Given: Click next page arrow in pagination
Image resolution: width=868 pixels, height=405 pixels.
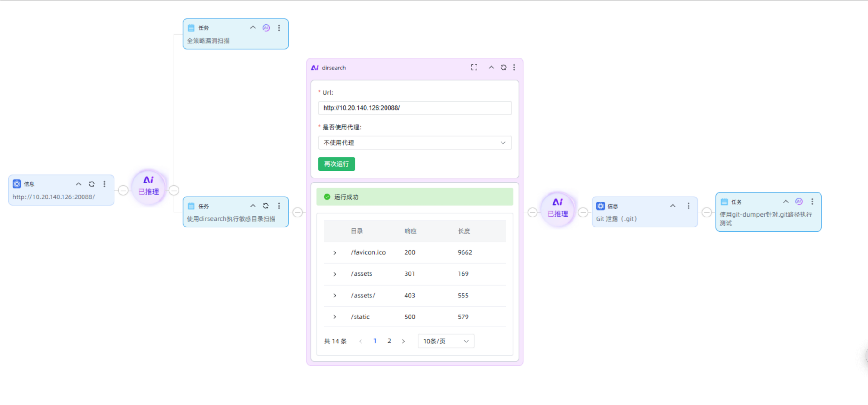Looking at the screenshot, I should (x=403, y=341).
